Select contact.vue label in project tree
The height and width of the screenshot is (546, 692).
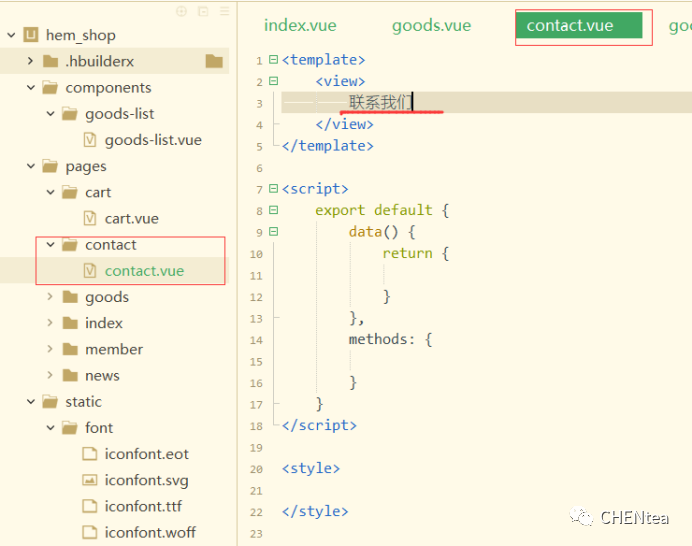[144, 271]
